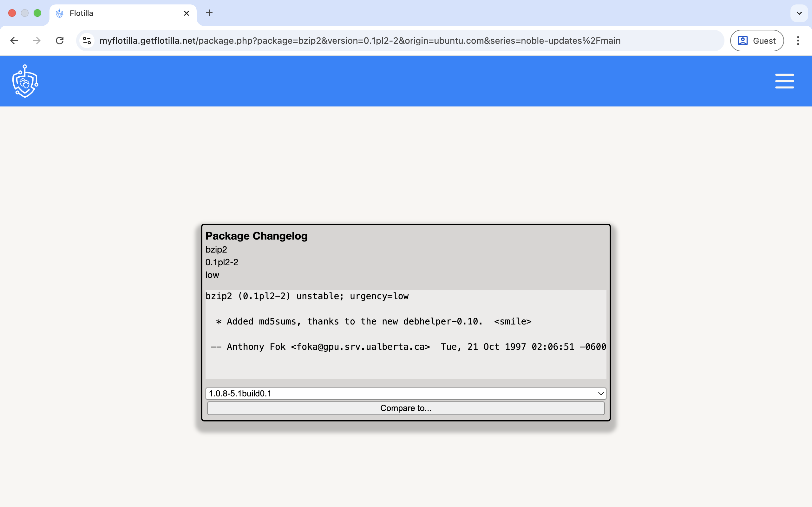
Task: Reload the current page
Action: (59, 40)
